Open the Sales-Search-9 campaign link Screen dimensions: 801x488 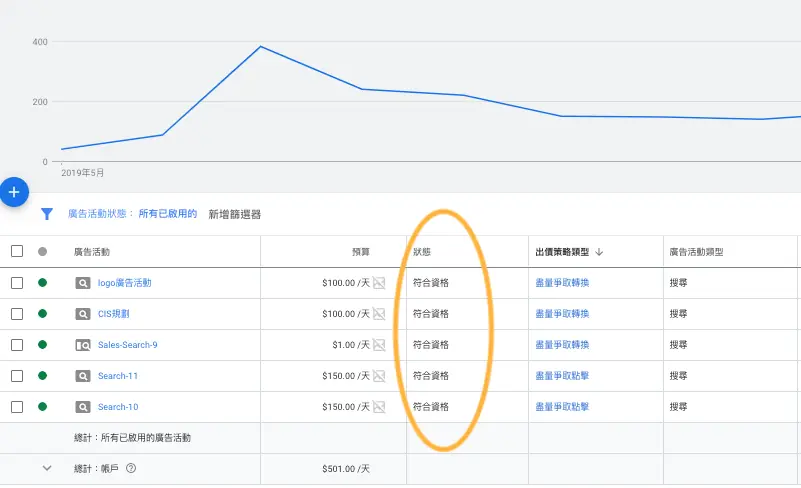tap(128, 345)
